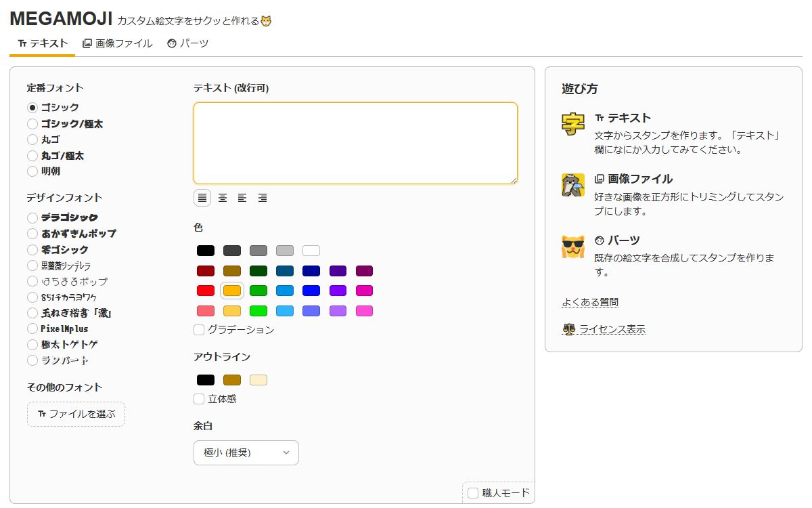Image resolution: width=812 pixels, height=508 pixels.
Task: Open the よくある質問 link
Action: click(590, 302)
